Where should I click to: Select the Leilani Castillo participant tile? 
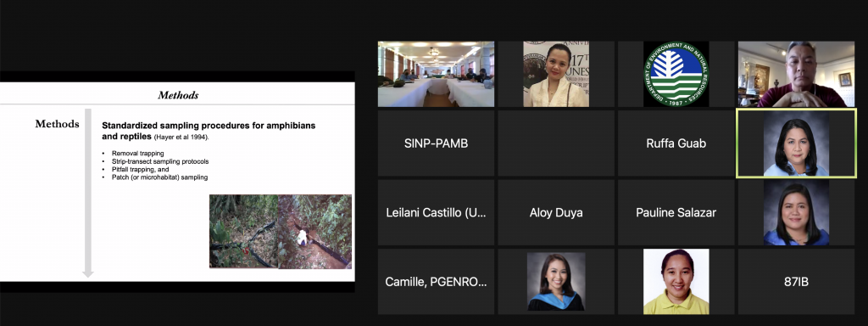tap(436, 212)
